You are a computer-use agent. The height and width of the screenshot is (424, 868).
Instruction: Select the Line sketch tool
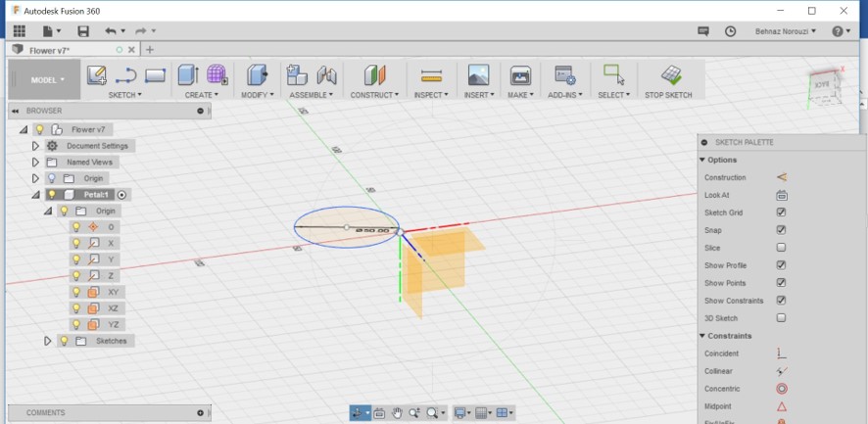click(126, 75)
